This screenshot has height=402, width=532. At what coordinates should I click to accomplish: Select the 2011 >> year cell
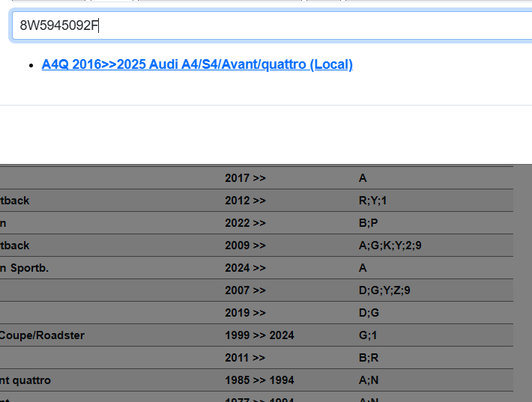[x=245, y=358]
